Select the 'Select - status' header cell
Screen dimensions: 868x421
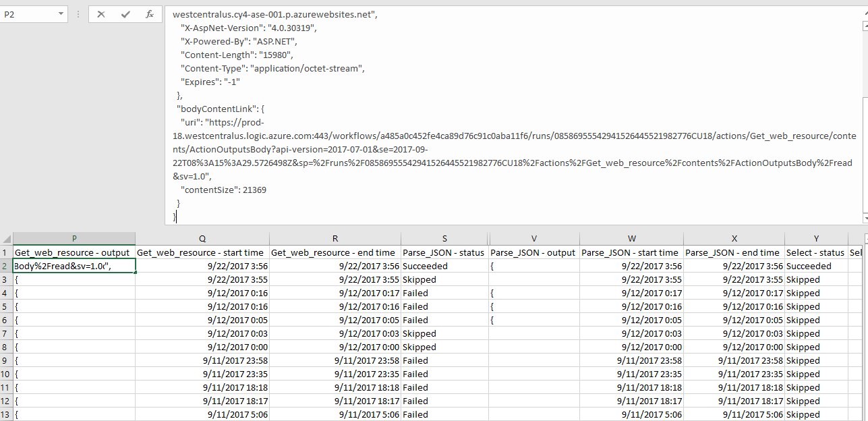(815, 252)
